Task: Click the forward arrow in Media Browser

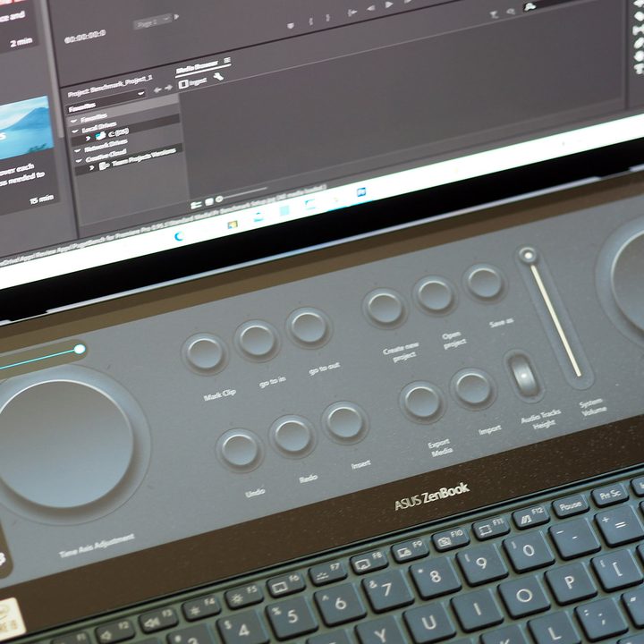Action: pos(168,88)
